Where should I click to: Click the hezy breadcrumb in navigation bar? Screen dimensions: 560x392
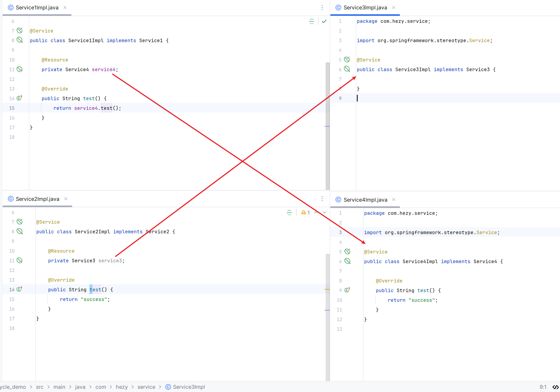click(x=121, y=387)
